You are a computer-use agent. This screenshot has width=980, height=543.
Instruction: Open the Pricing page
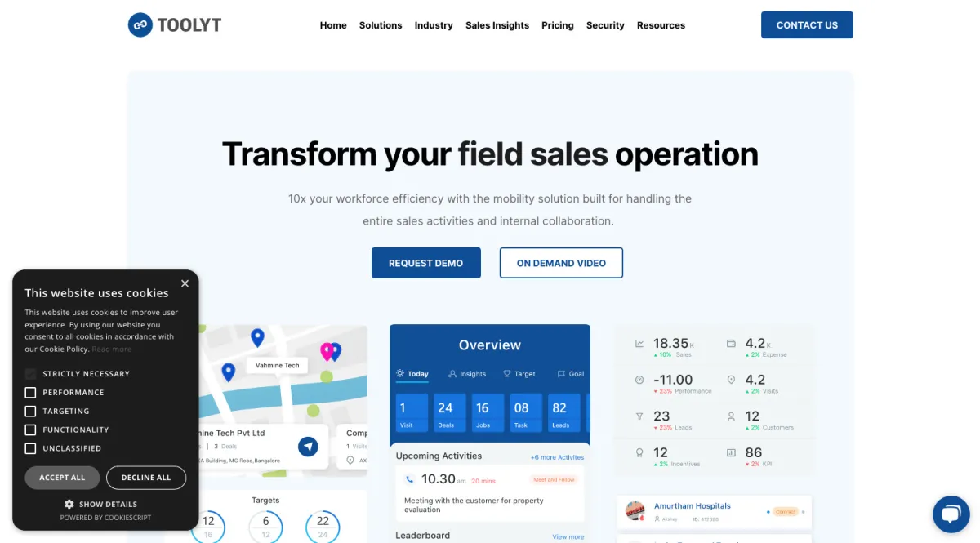(558, 25)
